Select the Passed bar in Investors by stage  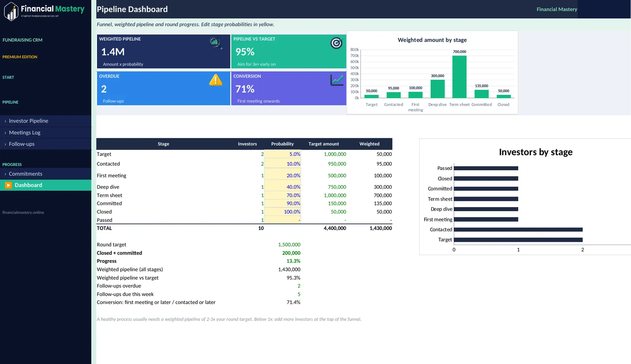(x=486, y=168)
